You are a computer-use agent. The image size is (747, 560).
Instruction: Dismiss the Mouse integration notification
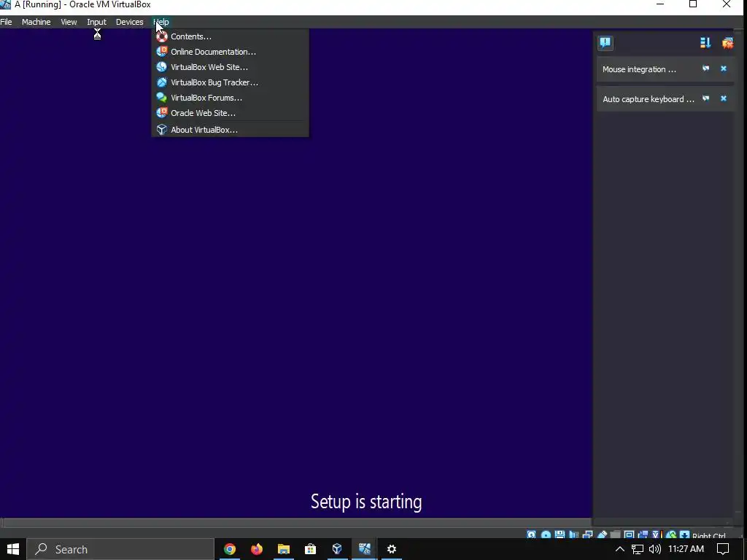(724, 69)
